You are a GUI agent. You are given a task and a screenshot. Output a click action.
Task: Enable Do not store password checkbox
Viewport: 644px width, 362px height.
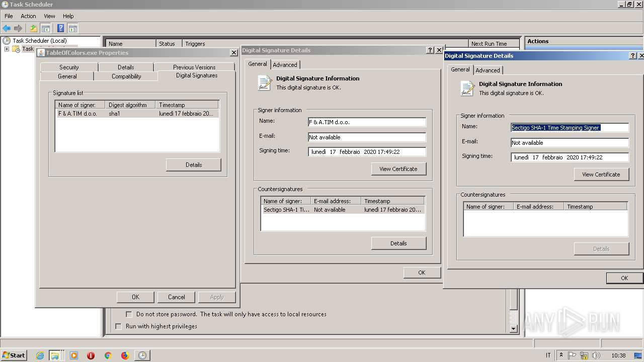pos(129,314)
